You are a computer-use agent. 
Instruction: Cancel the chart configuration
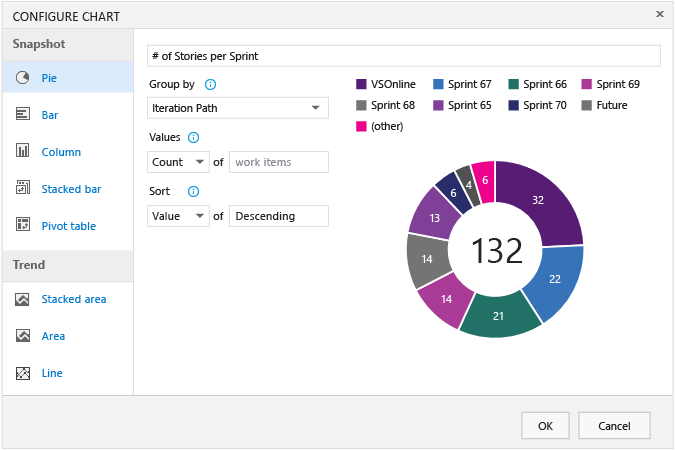point(614,426)
